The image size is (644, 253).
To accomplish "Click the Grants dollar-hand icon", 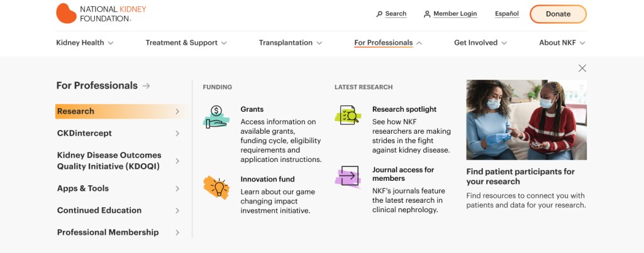I will point(216,117).
